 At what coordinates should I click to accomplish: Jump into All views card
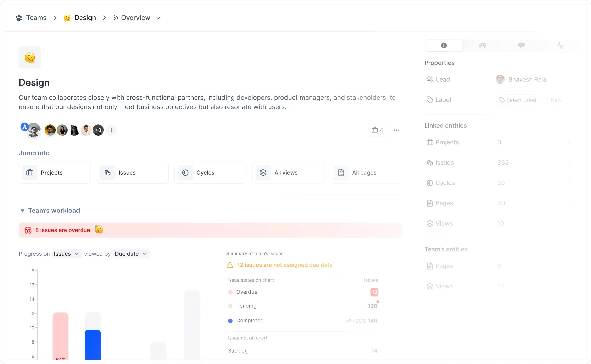(288, 173)
